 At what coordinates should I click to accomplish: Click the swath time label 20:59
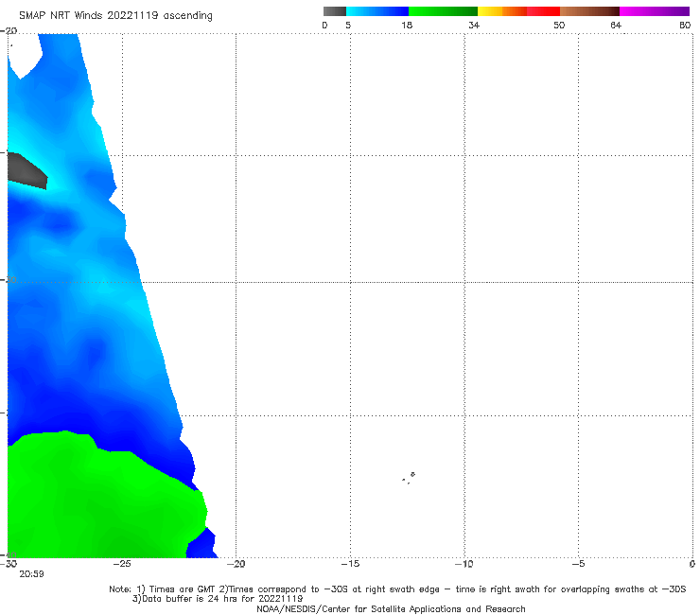point(31,574)
